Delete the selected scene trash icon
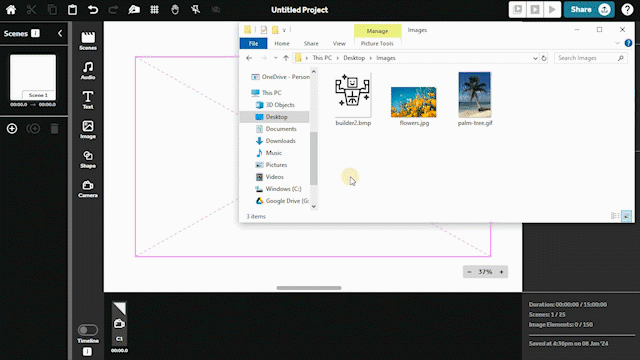 point(54,129)
